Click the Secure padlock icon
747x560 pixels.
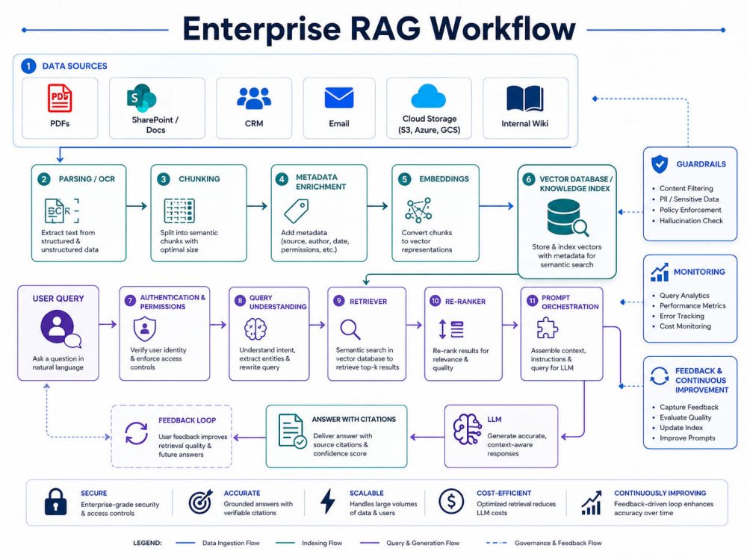(56, 502)
